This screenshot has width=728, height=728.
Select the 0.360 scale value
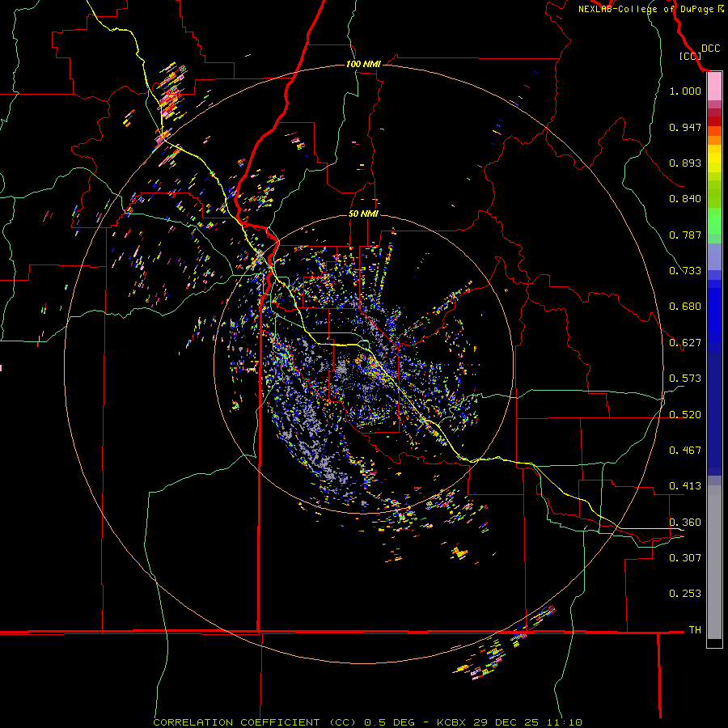685,523
